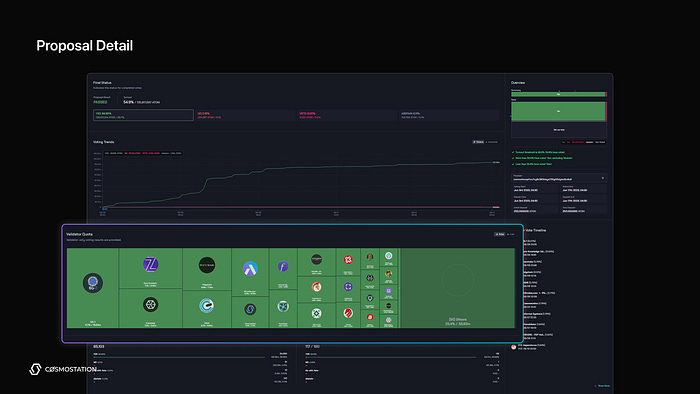Select the VETO vote result box
Screen dimensions: 700x394
[347, 115]
